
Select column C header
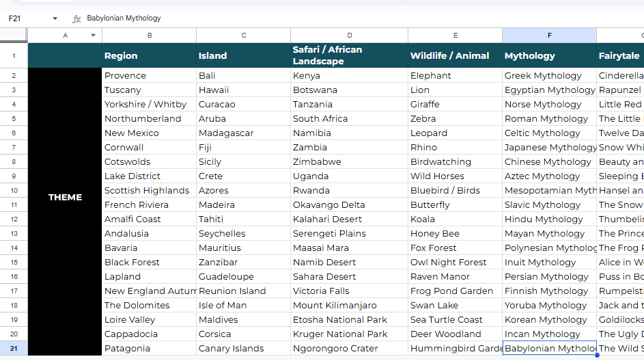point(244,36)
